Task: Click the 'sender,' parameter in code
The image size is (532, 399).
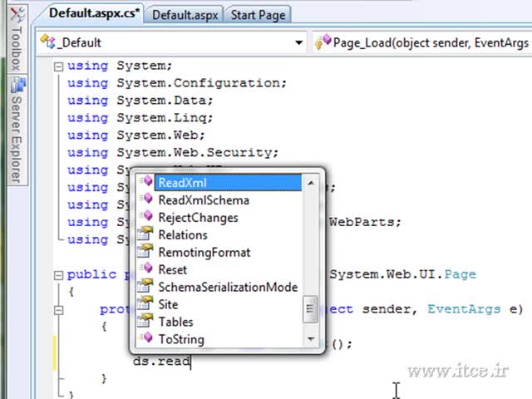Action: coord(390,309)
